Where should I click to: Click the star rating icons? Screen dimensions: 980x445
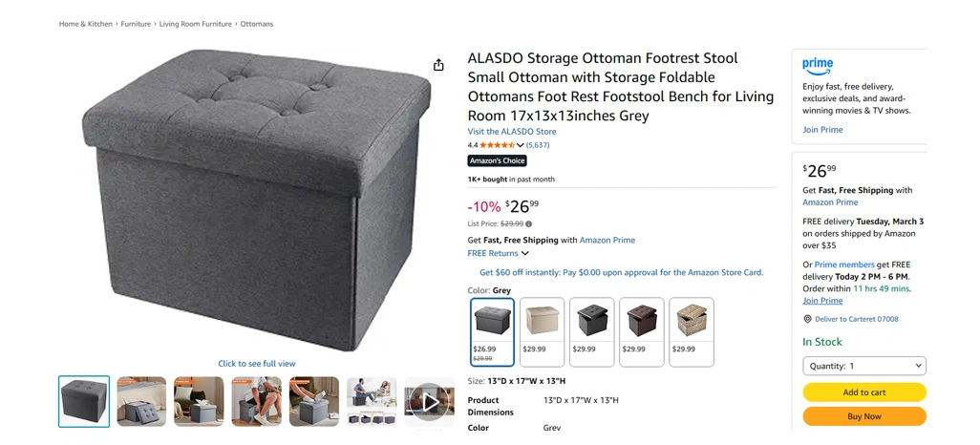coord(497,145)
